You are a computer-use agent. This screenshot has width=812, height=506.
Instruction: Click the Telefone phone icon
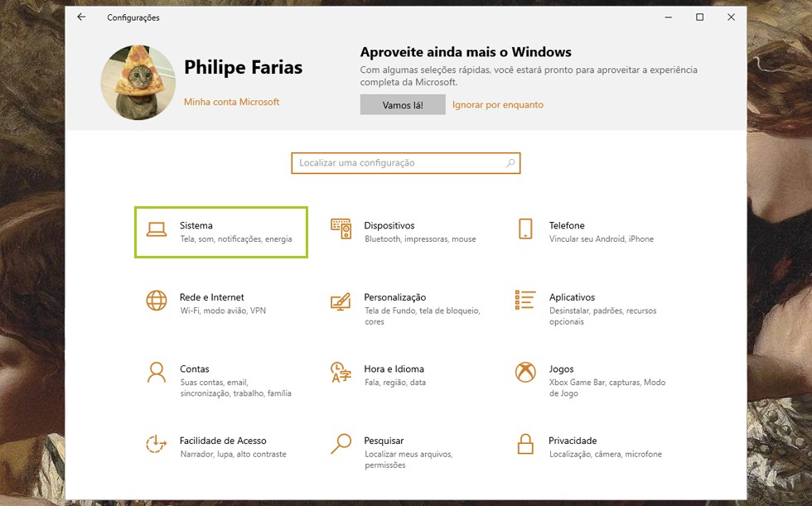point(525,229)
